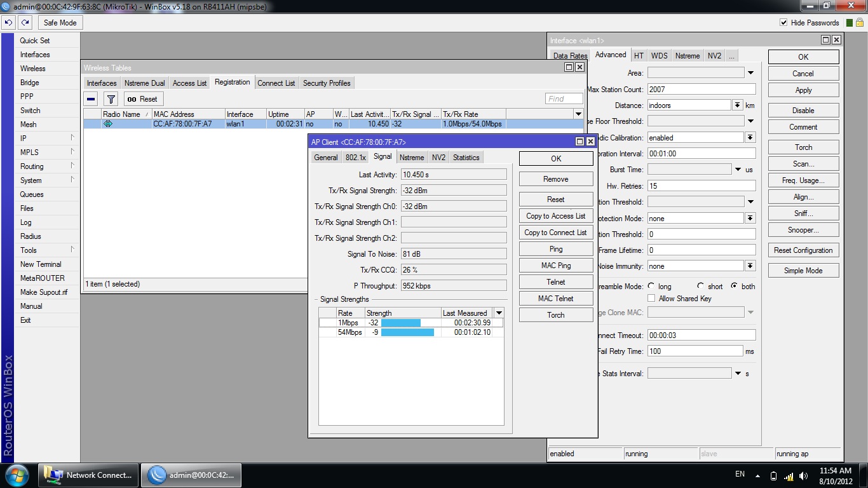Click the Scan button for interface wlan1

coord(803,163)
